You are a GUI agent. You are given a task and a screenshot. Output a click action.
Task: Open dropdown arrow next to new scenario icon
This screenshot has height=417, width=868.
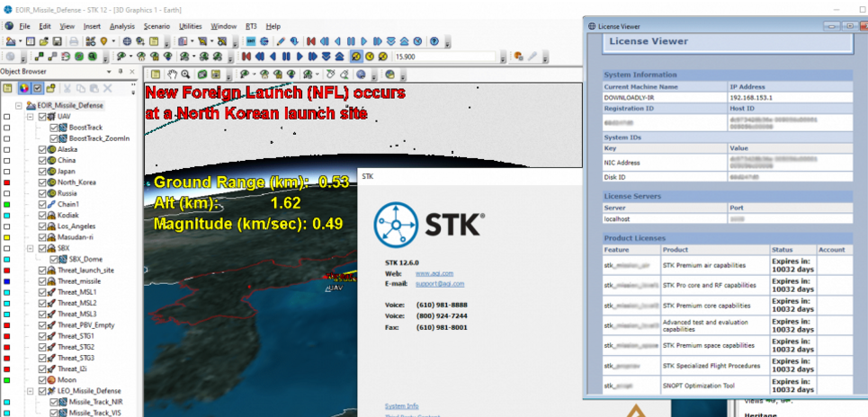tap(21, 41)
